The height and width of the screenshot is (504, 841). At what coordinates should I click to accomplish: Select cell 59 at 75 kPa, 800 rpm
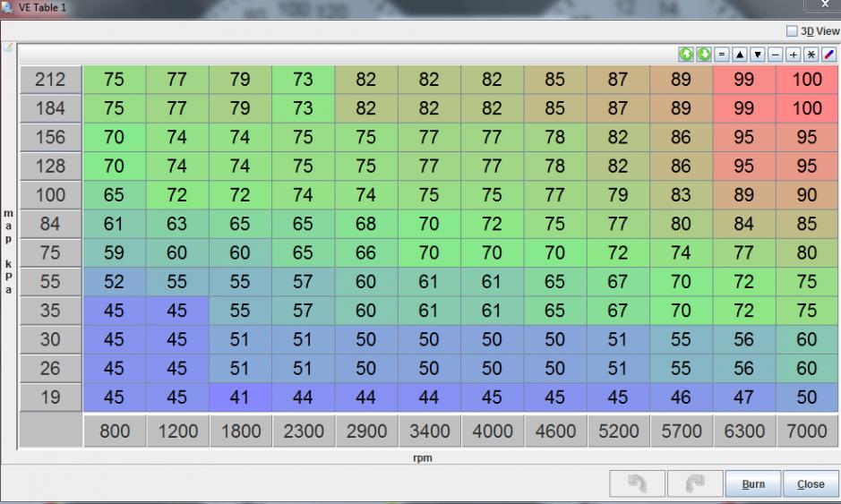[x=115, y=252]
